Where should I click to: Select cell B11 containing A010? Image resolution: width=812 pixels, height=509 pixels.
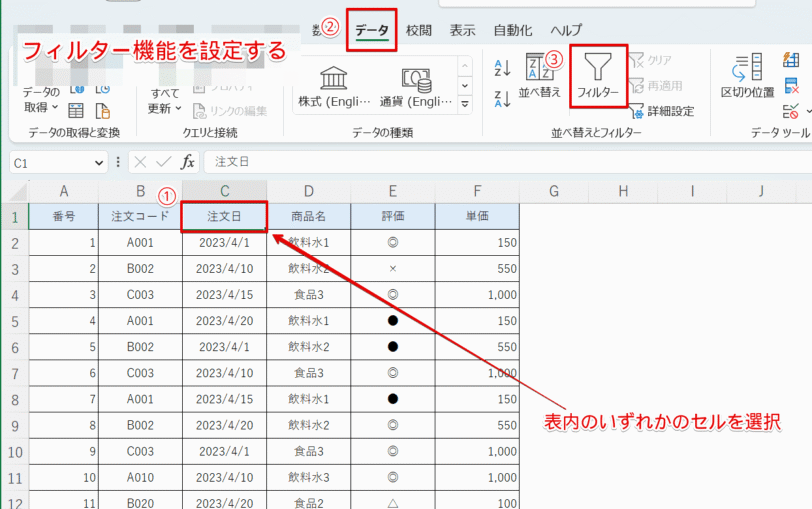(x=140, y=477)
